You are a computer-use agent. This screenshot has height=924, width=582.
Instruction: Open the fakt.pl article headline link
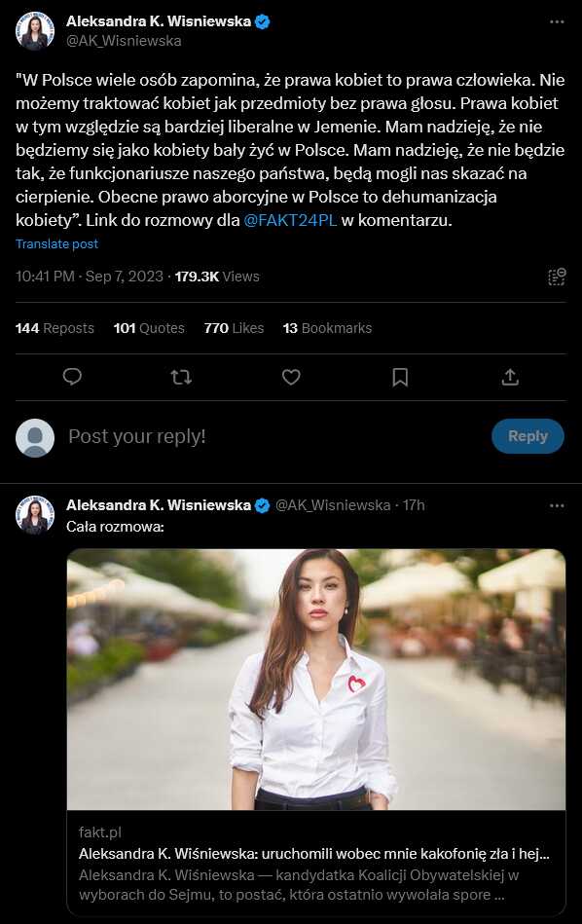[x=314, y=853]
